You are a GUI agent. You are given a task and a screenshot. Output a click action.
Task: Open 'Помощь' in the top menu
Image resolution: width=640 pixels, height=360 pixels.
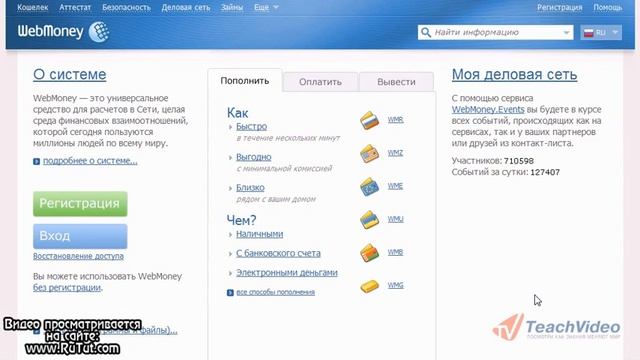pos(608,7)
